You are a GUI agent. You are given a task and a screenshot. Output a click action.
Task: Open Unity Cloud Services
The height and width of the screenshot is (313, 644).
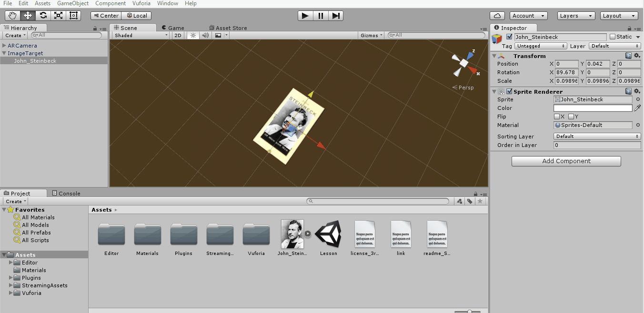click(497, 15)
